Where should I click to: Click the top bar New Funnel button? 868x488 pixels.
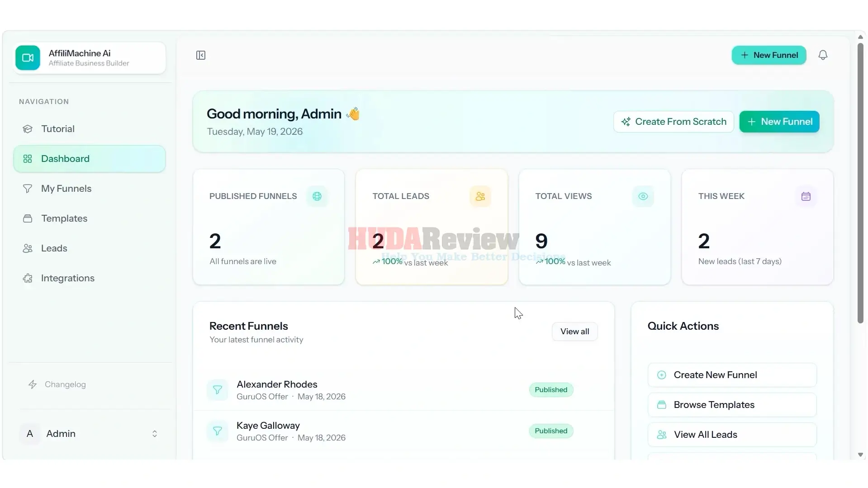(769, 55)
